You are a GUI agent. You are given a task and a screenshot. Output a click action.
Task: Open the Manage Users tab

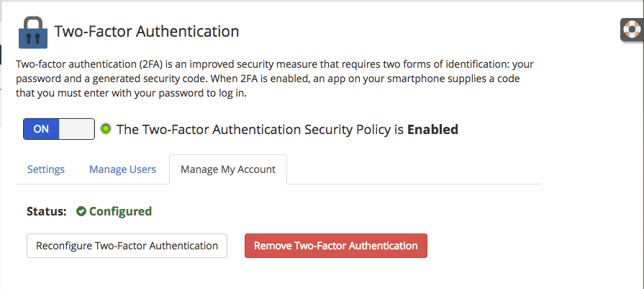pos(122,169)
